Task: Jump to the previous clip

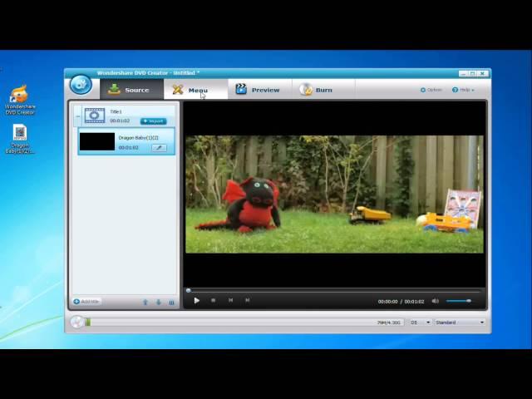Action: coord(231,300)
